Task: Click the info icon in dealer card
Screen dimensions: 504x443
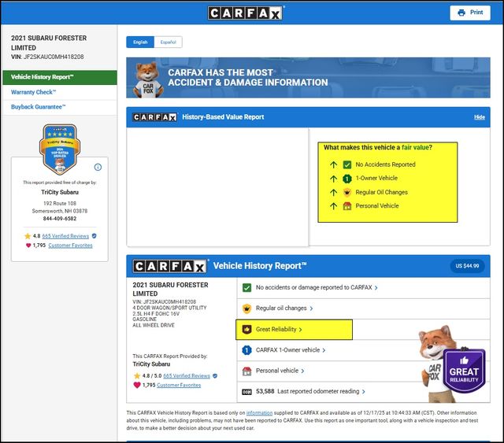Action: 98,167
